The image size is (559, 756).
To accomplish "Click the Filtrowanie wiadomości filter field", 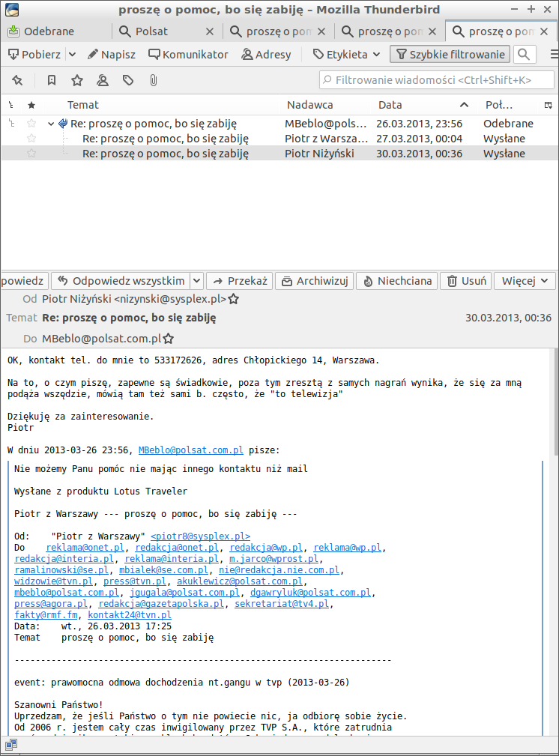I will (x=437, y=80).
